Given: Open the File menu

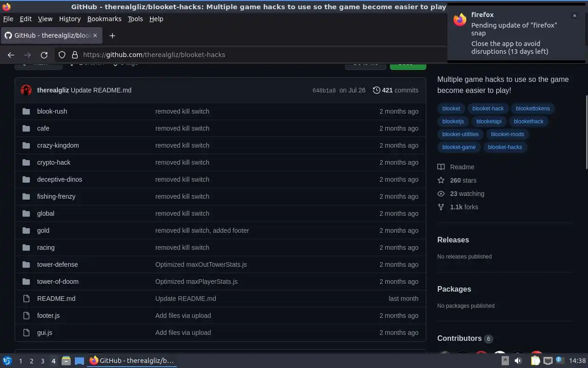Looking at the screenshot, I should coord(8,19).
